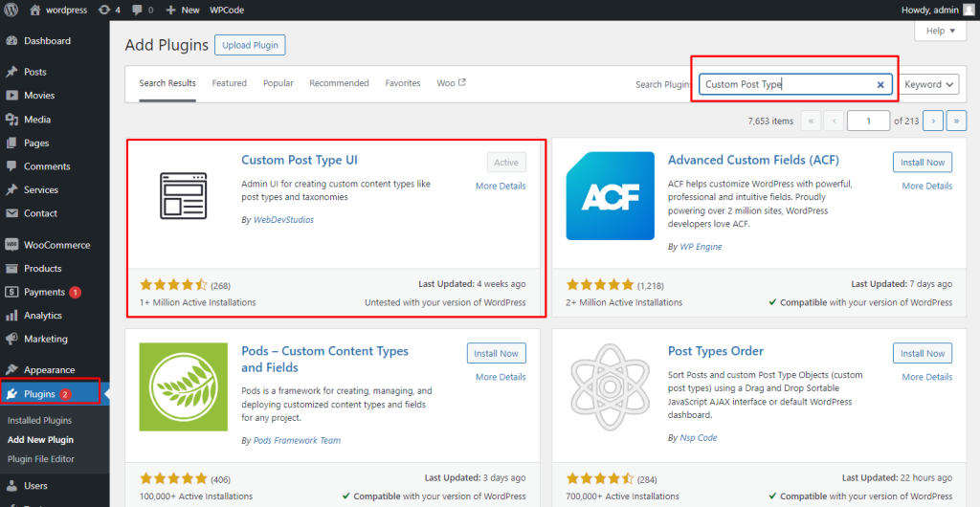Open the Woo external tab
This screenshot has height=507, width=980.
coord(452,83)
